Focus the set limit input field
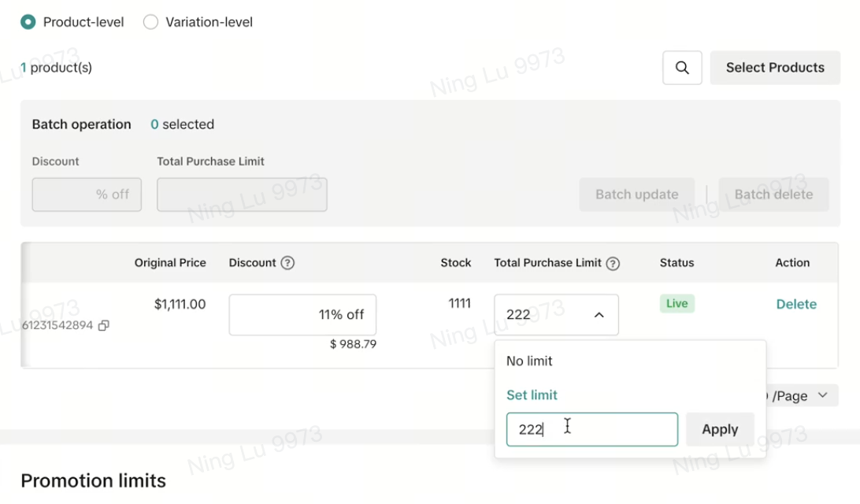Image resolution: width=860 pixels, height=504 pixels. point(591,430)
